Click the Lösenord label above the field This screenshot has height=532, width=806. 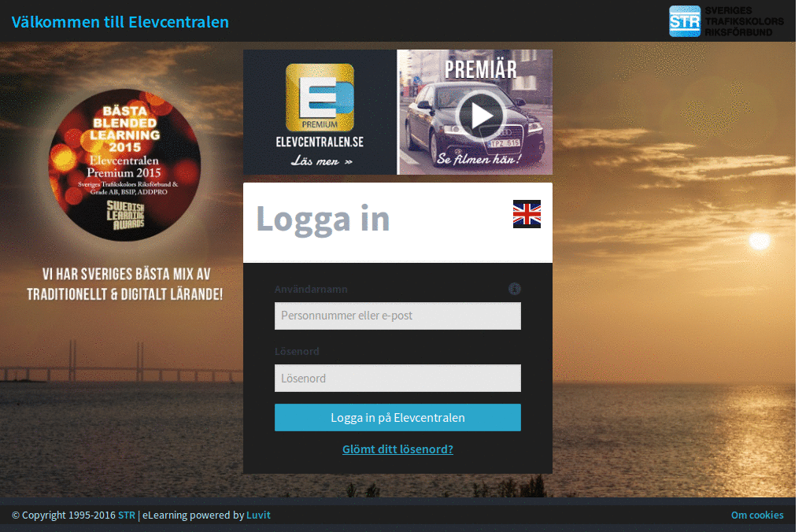pyautogui.click(x=297, y=352)
